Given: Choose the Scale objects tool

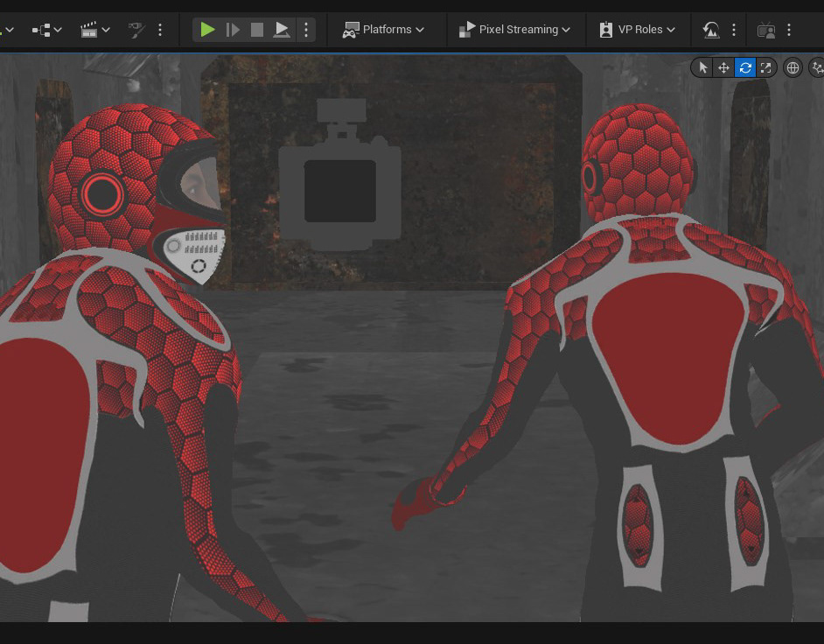Looking at the screenshot, I should pyautogui.click(x=765, y=68).
